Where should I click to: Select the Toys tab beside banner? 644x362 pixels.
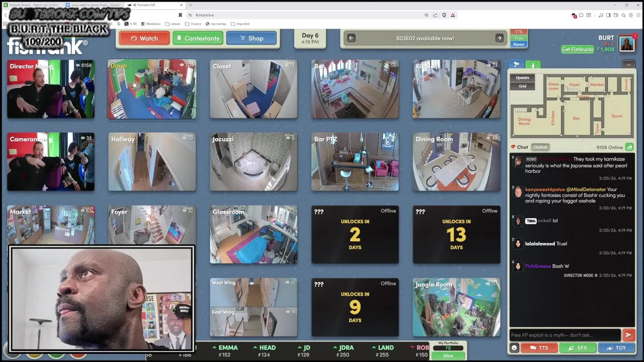(518, 38)
